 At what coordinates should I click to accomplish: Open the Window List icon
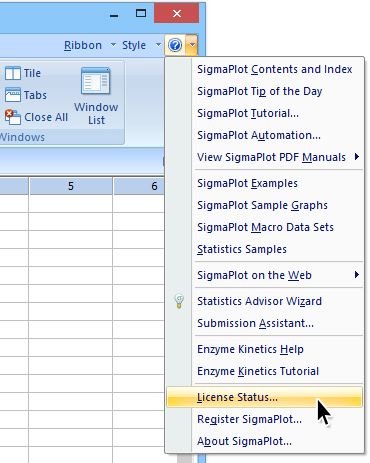[x=96, y=81]
